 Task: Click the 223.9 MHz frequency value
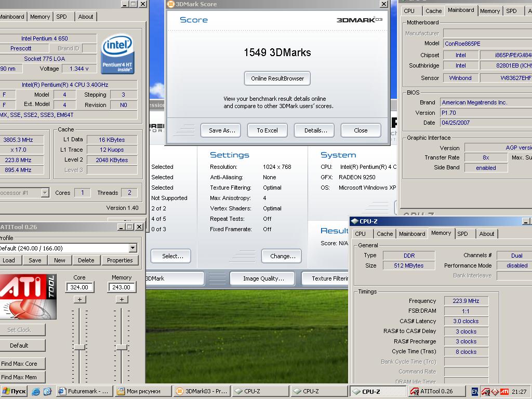(x=466, y=301)
